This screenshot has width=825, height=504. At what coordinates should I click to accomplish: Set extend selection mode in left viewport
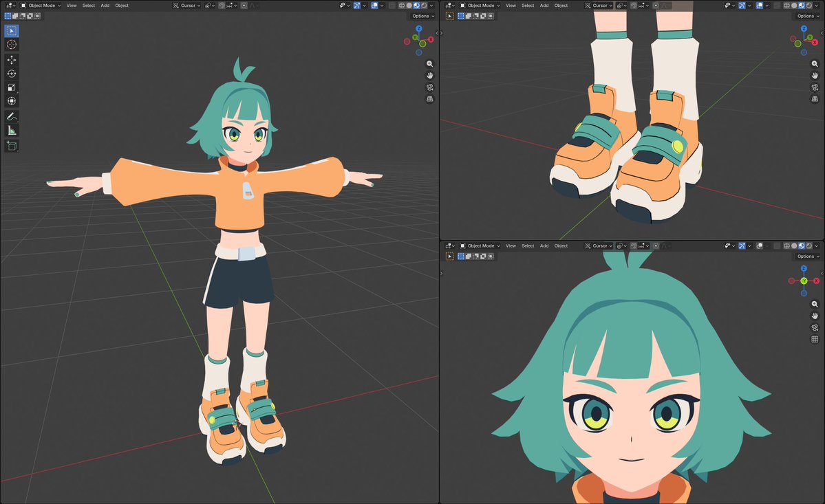pyautogui.click(x=15, y=16)
